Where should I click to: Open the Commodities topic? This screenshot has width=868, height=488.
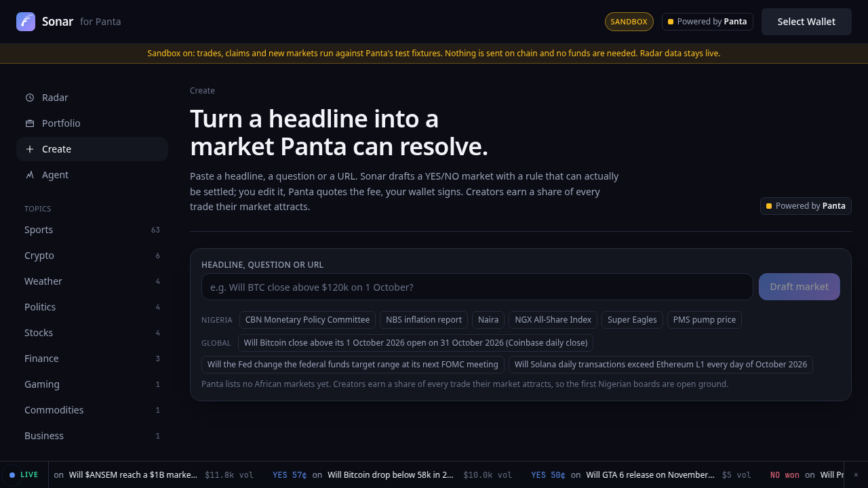click(x=92, y=410)
